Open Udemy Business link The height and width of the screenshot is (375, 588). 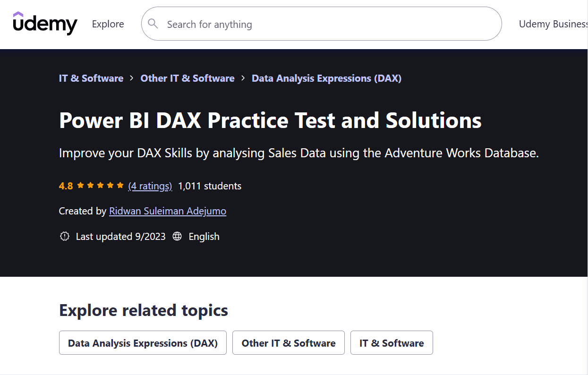[x=554, y=24]
